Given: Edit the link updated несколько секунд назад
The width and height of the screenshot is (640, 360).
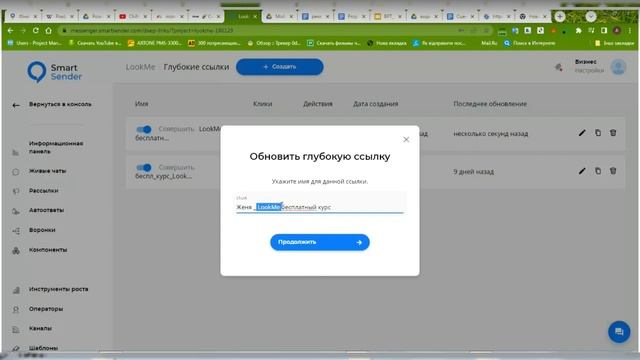Looking at the screenshot, I should click(x=582, y=133).
